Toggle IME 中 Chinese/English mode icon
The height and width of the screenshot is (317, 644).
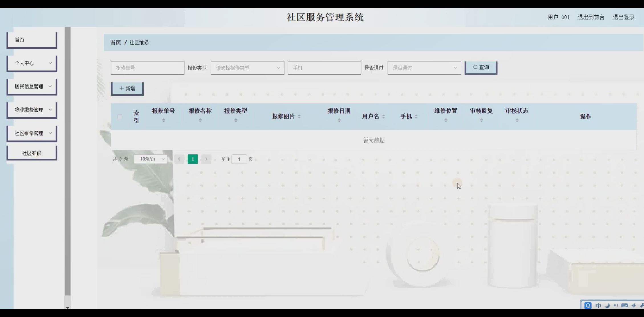[598, 305]
